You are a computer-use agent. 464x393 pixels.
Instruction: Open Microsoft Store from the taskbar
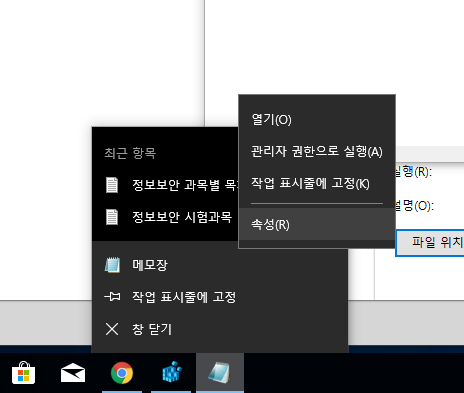point(23,373)
